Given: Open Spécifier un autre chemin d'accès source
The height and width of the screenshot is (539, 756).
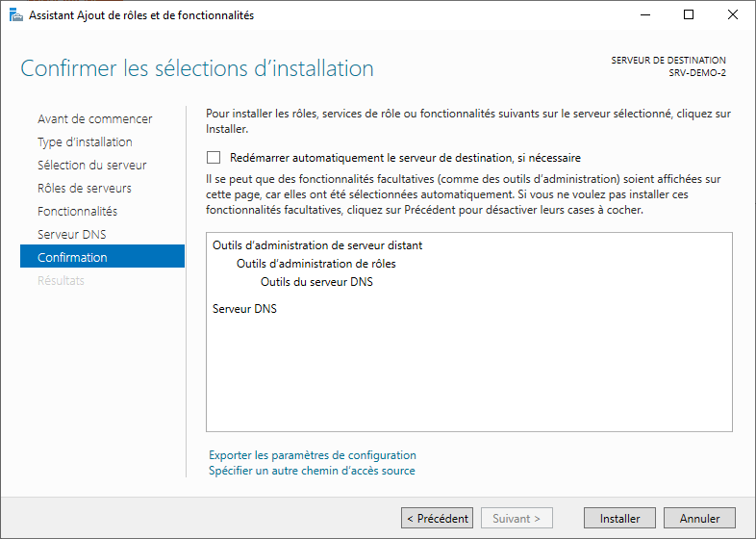Looking at the screenshot, I should pos(312,471).
